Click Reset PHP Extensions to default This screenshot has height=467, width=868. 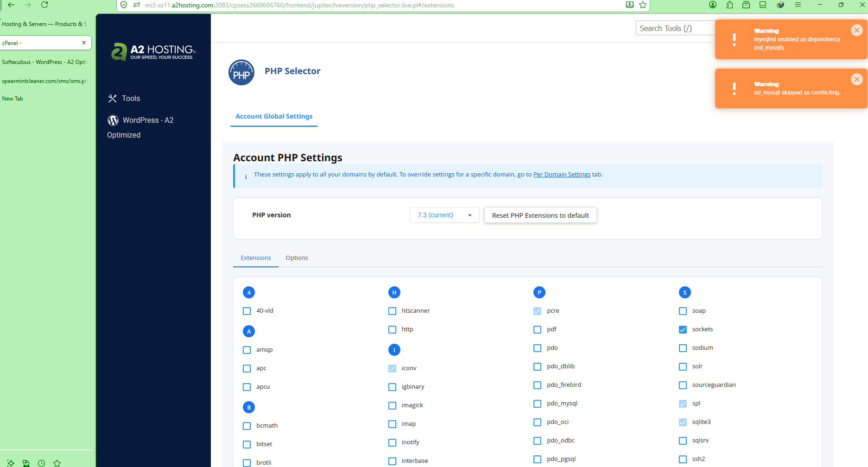(x=540, y=215)
